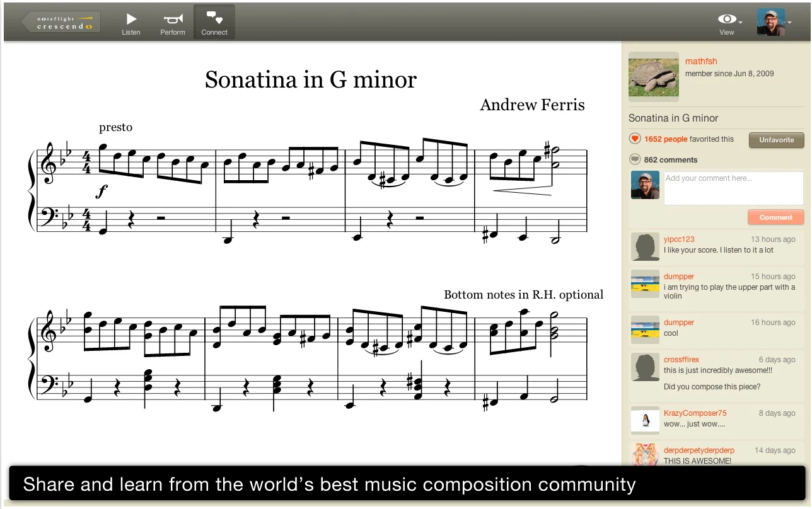Click the '13 hours ago' timestamp
This screenshot has width=812, height=509.
point(773,239)
